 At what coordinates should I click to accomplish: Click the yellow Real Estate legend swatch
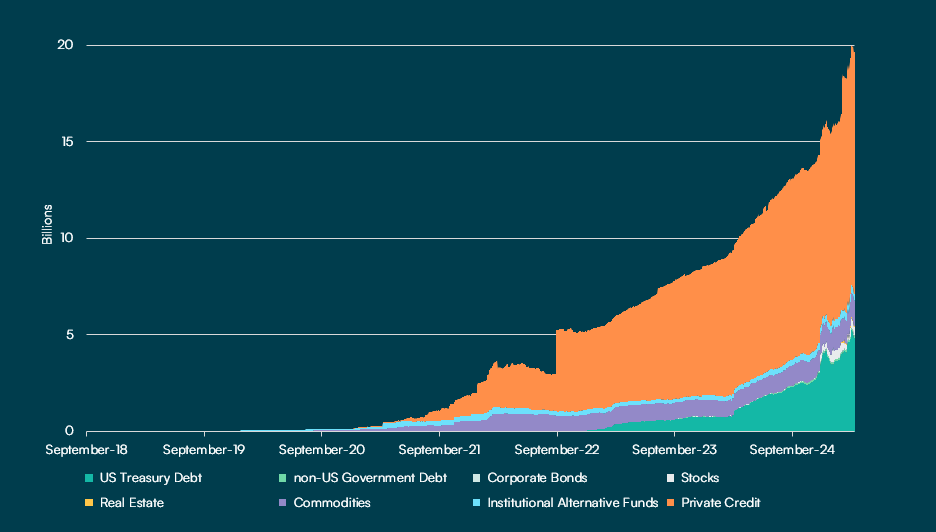(x=91, y=503)
